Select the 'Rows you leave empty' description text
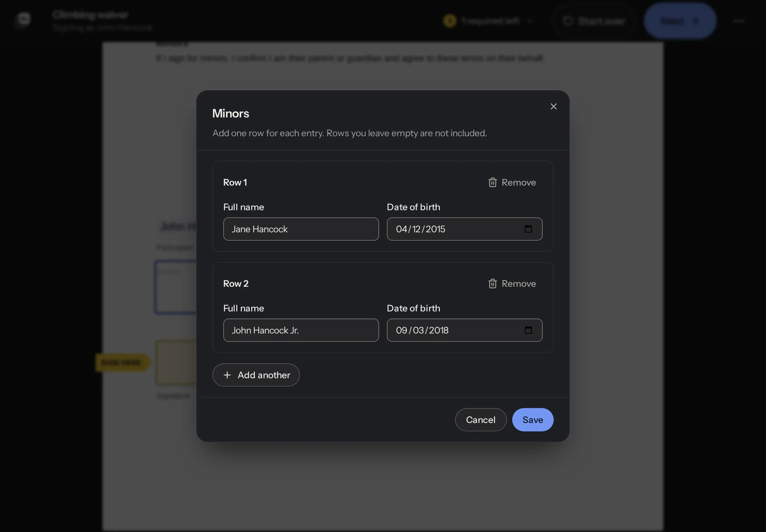Image resolution: width=766 pixels, height=532 pixels. pyautogui.click(x=406, y=133)
